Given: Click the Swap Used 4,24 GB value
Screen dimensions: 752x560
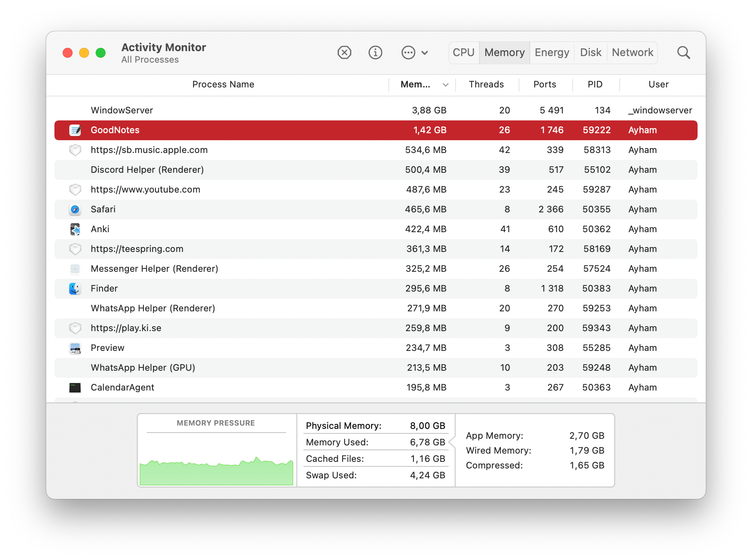Looking at the screenshot, I should coord(428,475).
